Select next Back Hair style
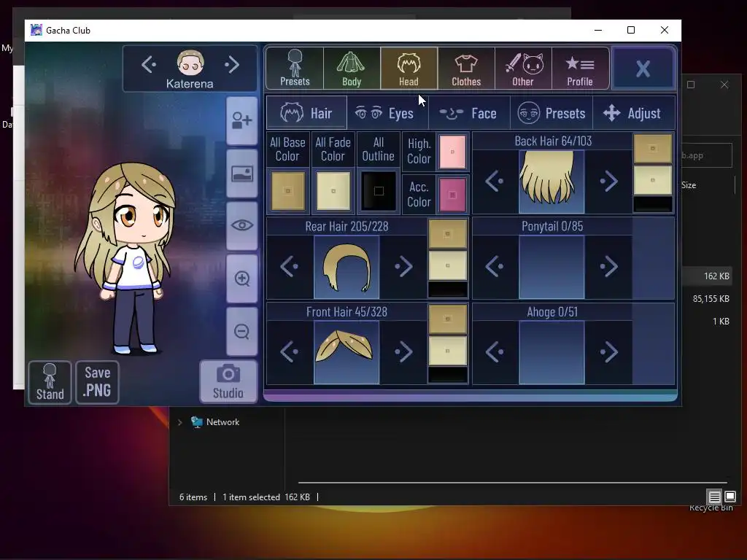Screen dimensions: 747x560 point(608,182)
